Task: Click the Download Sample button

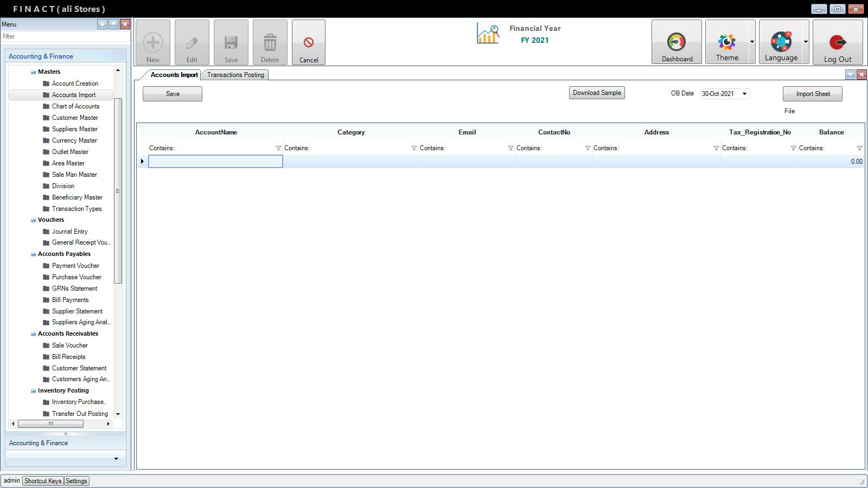Action: pyautogui.click(x=597, y=93)
